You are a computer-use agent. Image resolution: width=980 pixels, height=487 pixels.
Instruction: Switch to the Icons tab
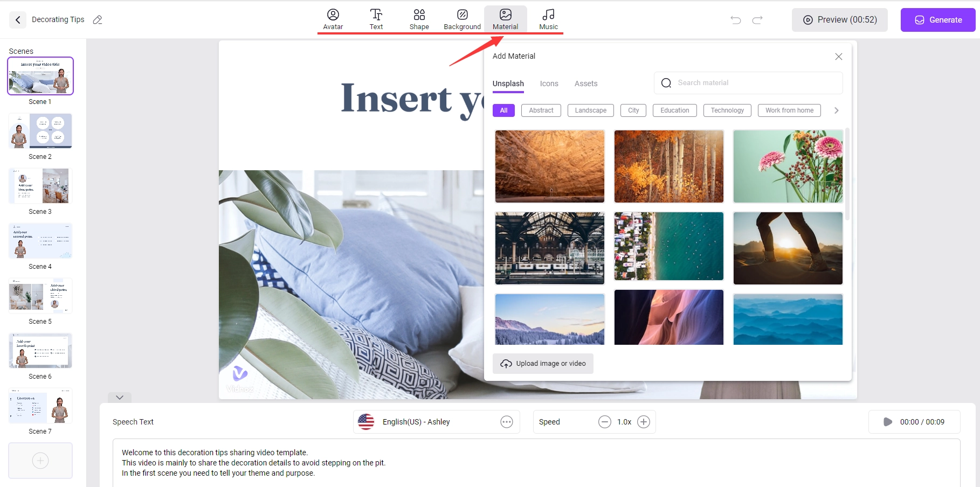549,84
